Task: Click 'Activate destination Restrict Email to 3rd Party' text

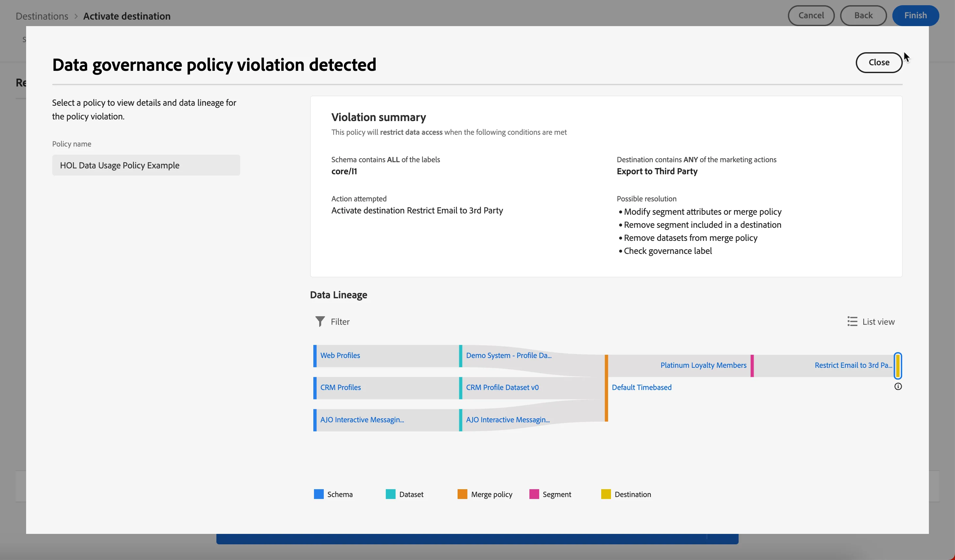Action: tap(417, 210)
